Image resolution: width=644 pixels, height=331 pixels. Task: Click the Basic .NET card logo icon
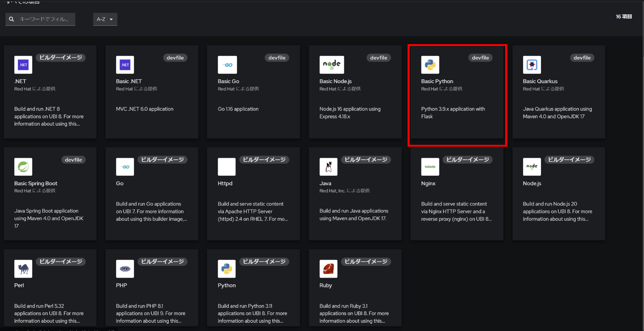125,65
